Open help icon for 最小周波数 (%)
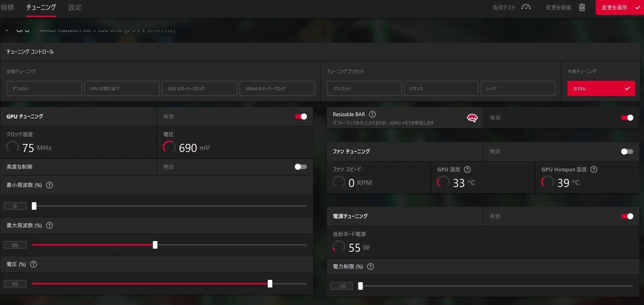 pyautogui.click(x=49, y=185)
